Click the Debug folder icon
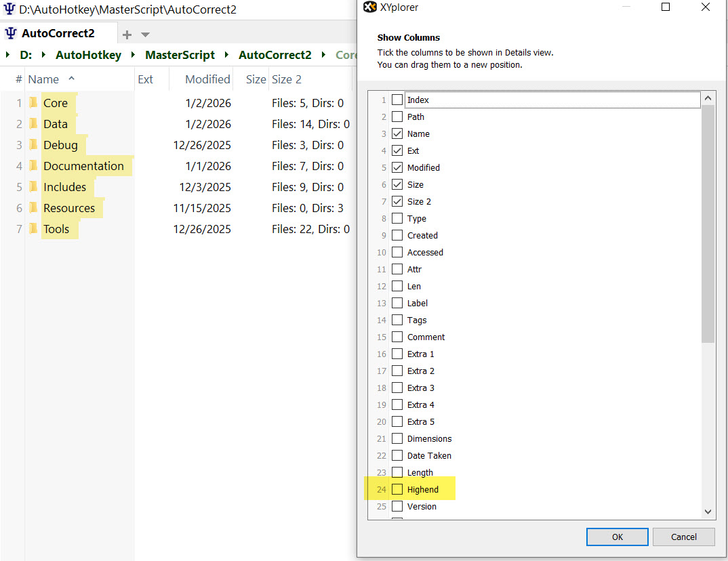This screenshot has width=728, height=561. pyautogui.click(x=33, y=145)
